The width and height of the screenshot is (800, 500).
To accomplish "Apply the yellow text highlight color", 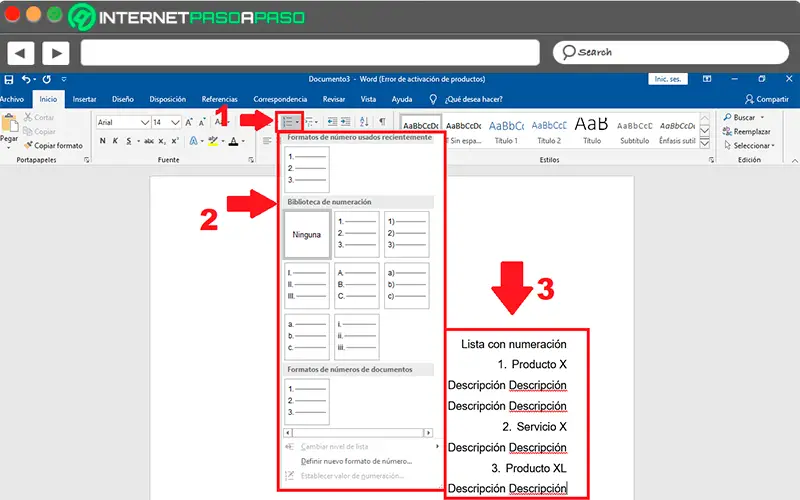I will coord(213,141).
